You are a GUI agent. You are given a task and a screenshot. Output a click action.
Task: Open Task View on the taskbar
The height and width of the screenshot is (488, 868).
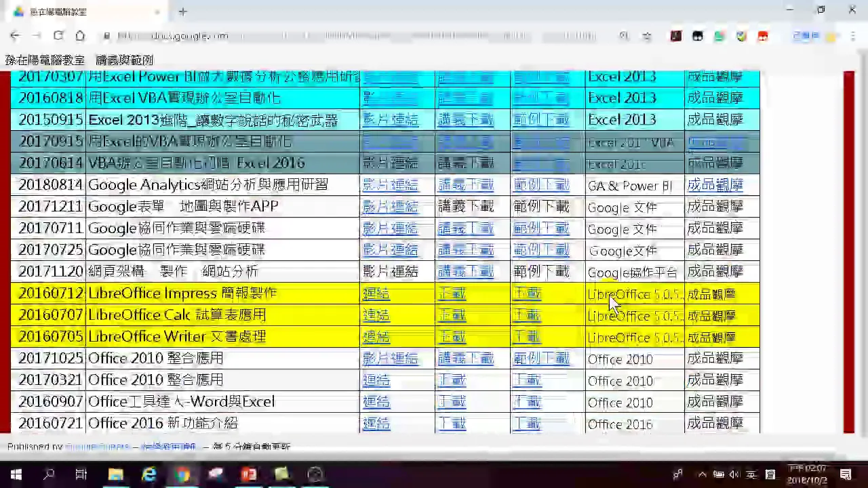[x=81, y=474]
